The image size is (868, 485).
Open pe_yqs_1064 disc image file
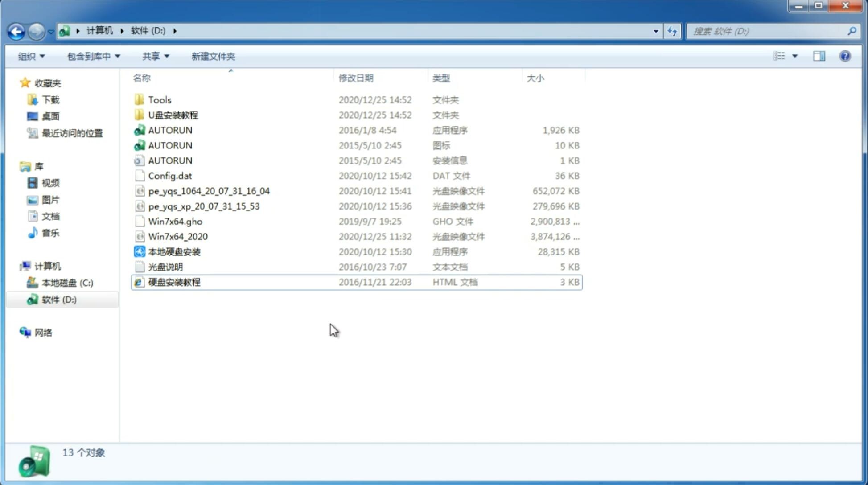209,191
